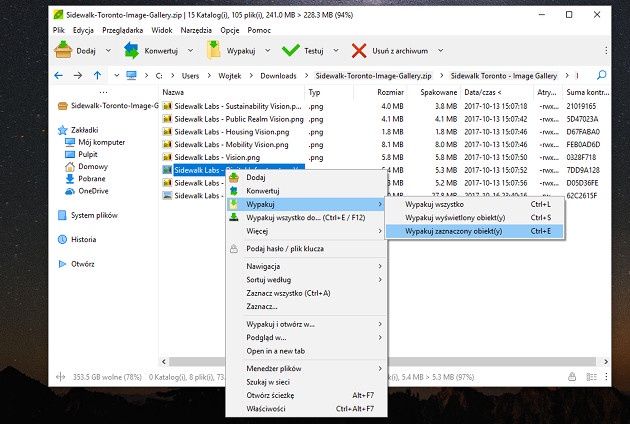Screen dimensions: 630x424
Task: Open search with magnifier icon
Action: point(601,75)
